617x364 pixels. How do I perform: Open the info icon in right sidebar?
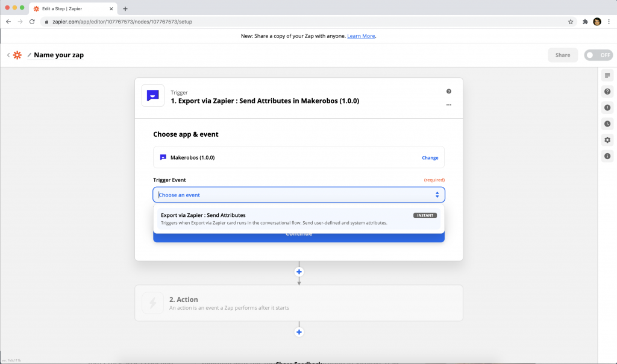pos(607,156)
